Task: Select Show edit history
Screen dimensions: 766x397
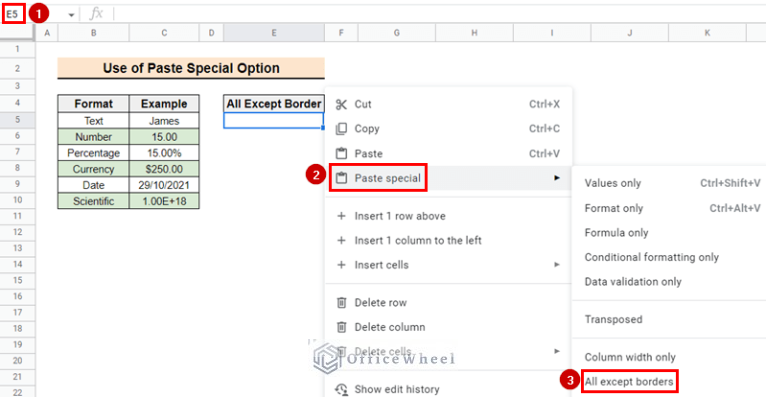Action: tap(448, 389)
